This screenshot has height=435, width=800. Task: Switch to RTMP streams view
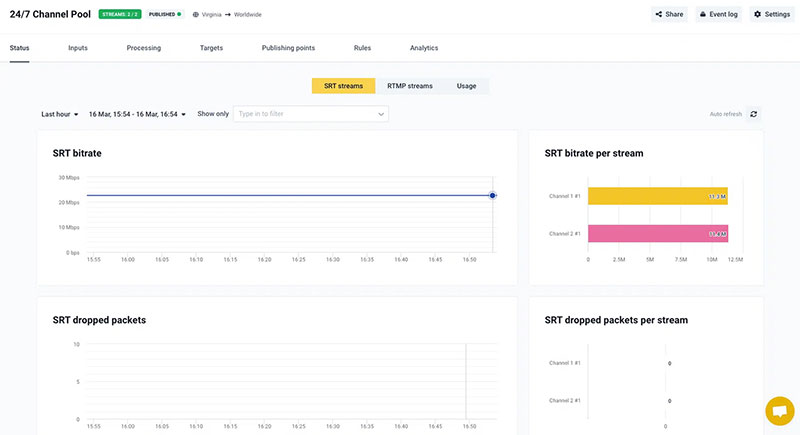click(x=410, y=86)
